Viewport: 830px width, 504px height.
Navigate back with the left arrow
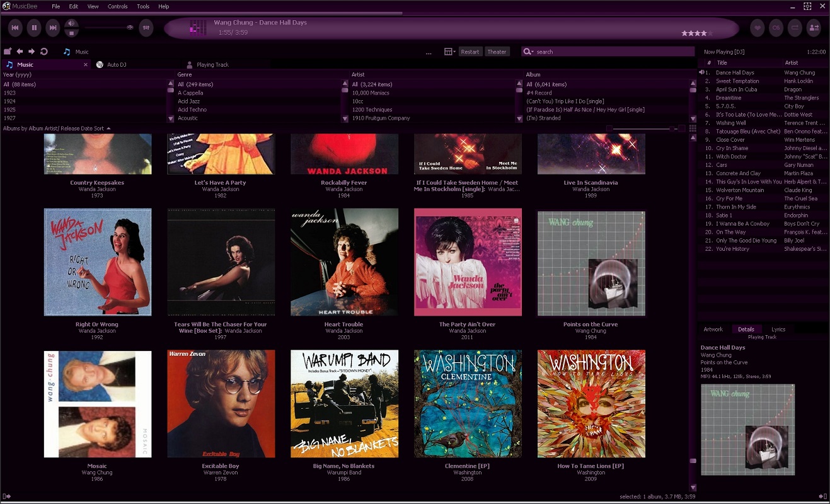(20, 52)
